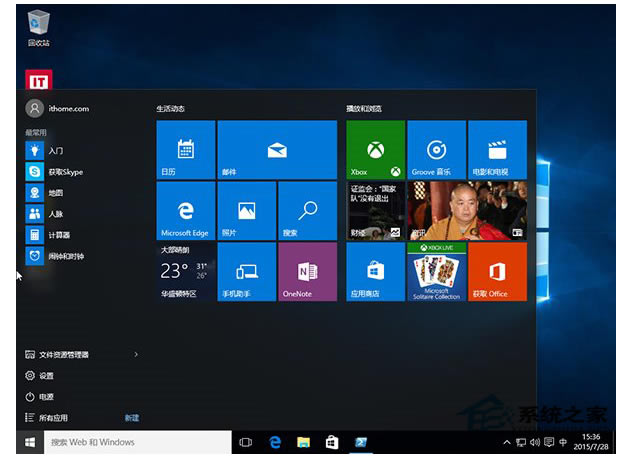Viewport: 631px width, 463px height.
Task: Open the Groove 音乐 tile
Action: point(437,150)
